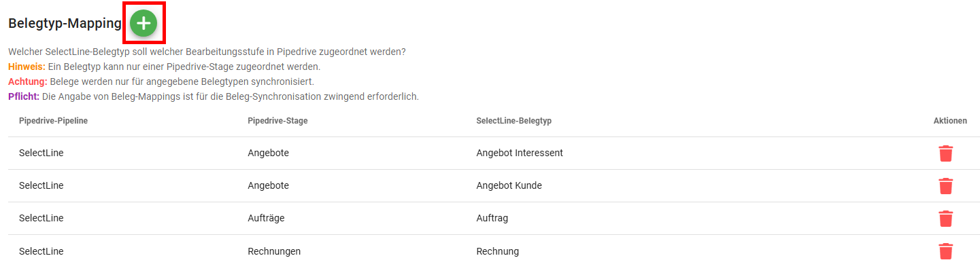This screenshot has width=980, height=275.
Task: Click the orange Hinweis label
Action: pyautogui.click(x=27, y=67)
